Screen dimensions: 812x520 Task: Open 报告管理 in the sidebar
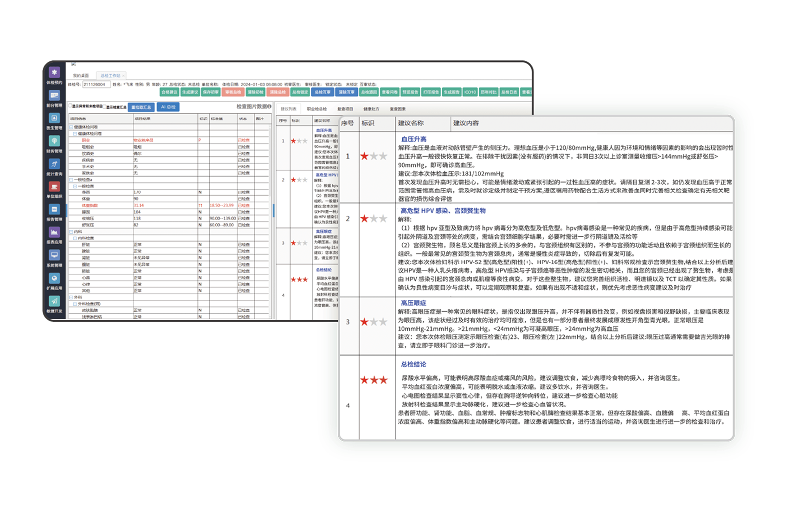(54, 210)
